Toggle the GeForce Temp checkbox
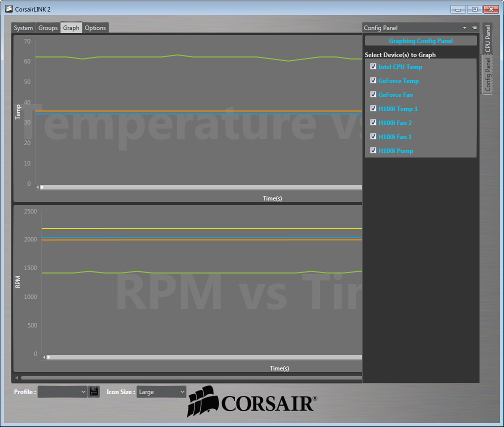 (x=373, y=80)
